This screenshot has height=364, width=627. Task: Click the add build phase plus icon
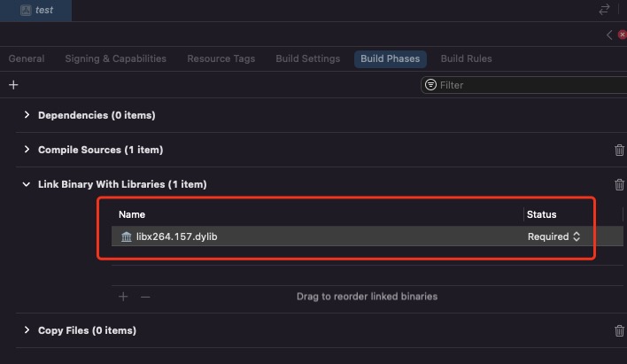(13, 85)
